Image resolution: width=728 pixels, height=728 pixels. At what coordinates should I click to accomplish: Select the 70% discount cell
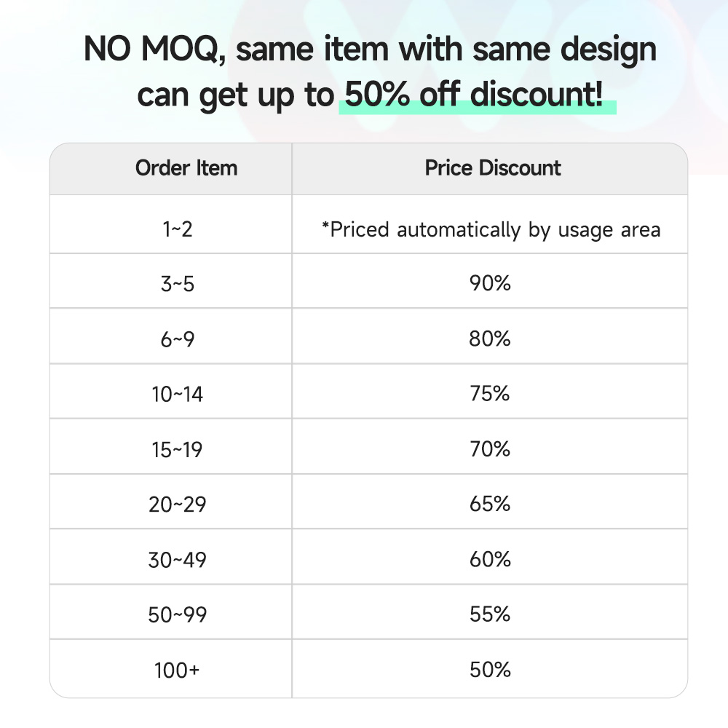(490, 450)
